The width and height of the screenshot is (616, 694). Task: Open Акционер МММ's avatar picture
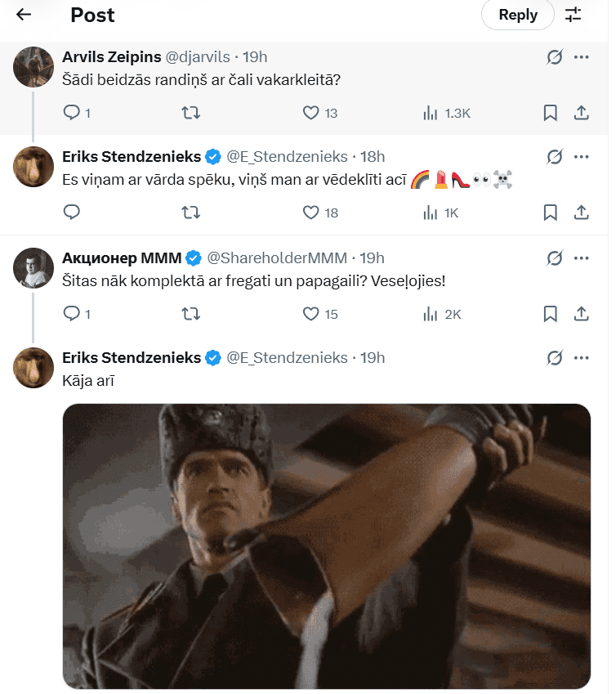tap(33, 267)
